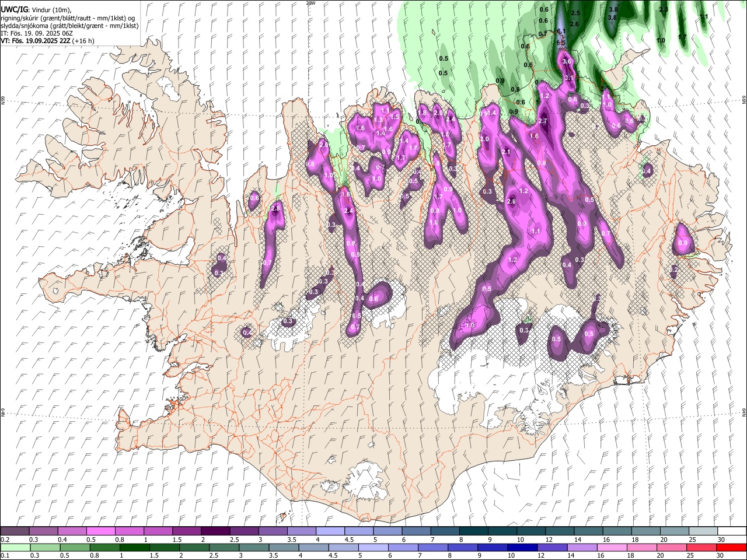Click the lavender swatch labeled 4 on the snow scale
The width and height of the screenshot is (747, 560).
point(330,531)
